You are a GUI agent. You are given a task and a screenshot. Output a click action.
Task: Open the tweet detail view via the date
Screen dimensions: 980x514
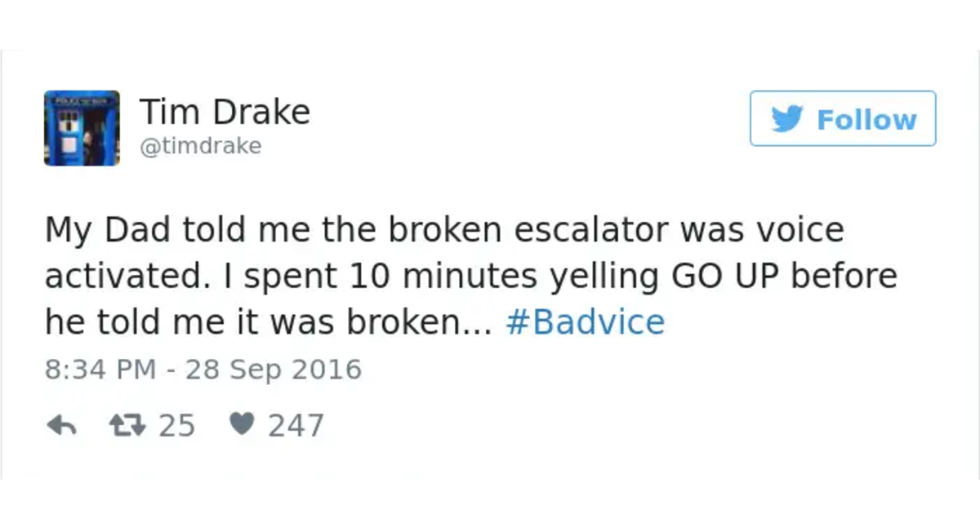point(204,369)
